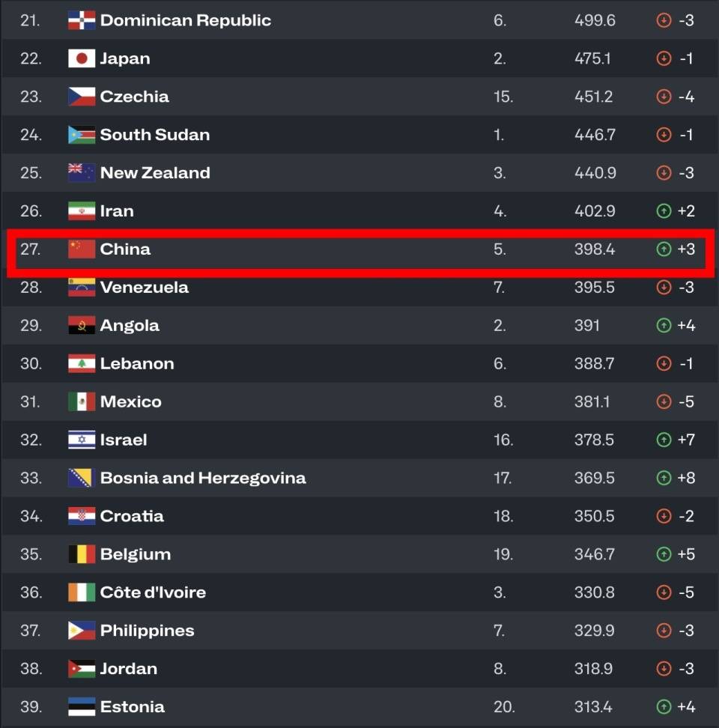Click the Japan flag icon

pos(82,58)
